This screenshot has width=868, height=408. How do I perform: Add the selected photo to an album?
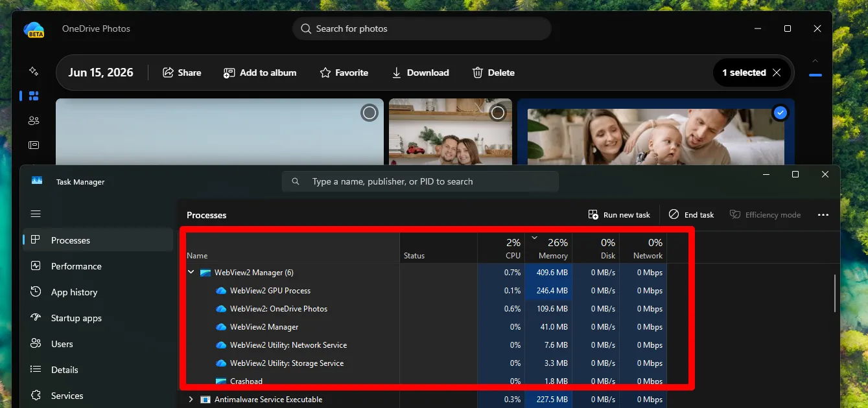pos(260,73)
